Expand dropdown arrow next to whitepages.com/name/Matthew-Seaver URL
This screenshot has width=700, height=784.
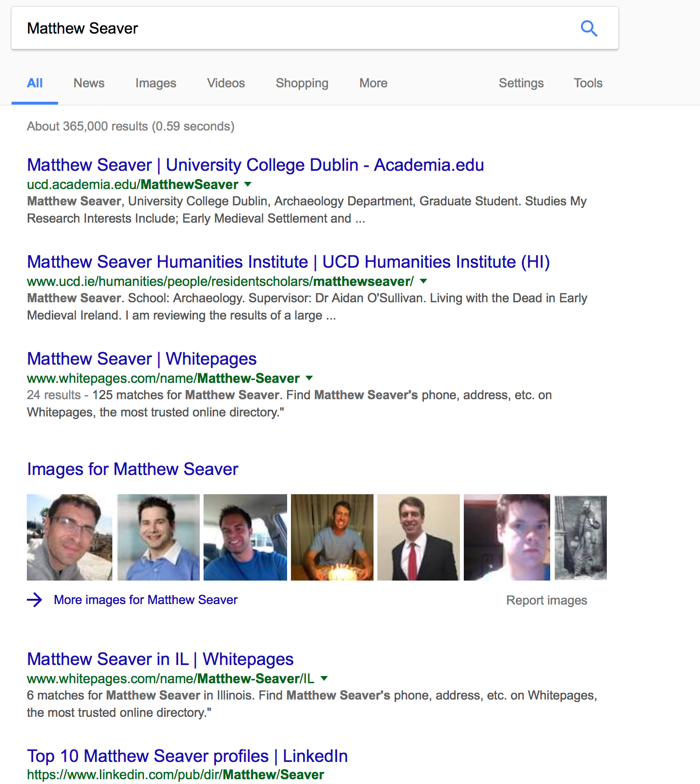coord(309,378)
